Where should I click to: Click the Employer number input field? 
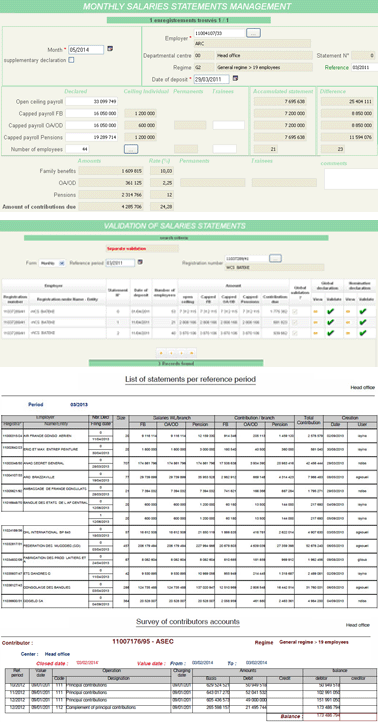(220, 33)
